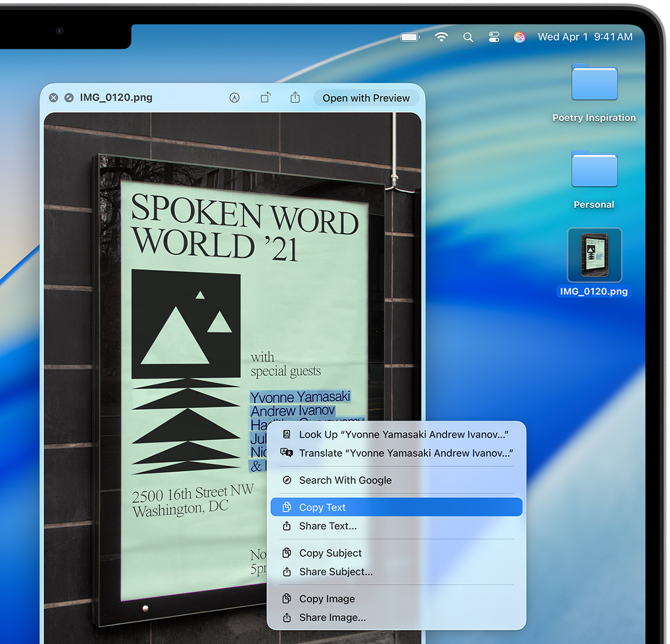Click the Siri icon in the menu bar

coord(519,37)
